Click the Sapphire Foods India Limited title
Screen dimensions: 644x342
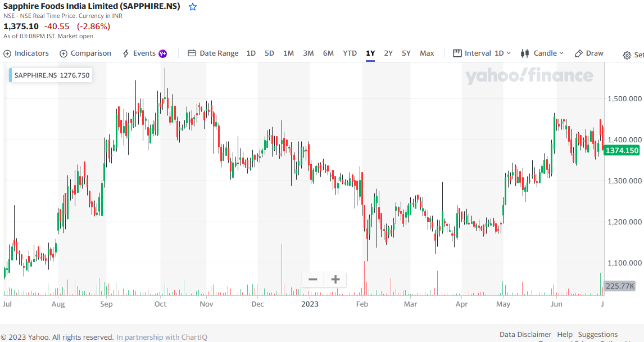coord(92,6)
